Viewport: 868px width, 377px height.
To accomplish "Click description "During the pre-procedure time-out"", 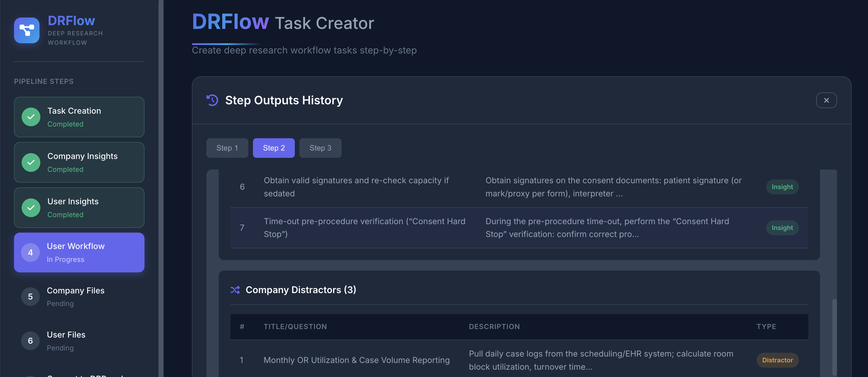I will 607,228.
